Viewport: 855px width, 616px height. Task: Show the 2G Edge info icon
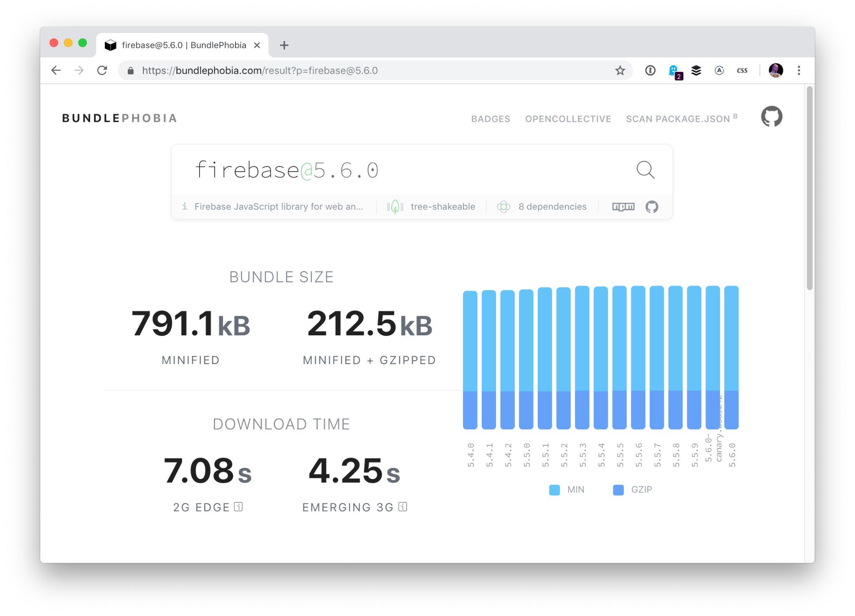[238, 507]
